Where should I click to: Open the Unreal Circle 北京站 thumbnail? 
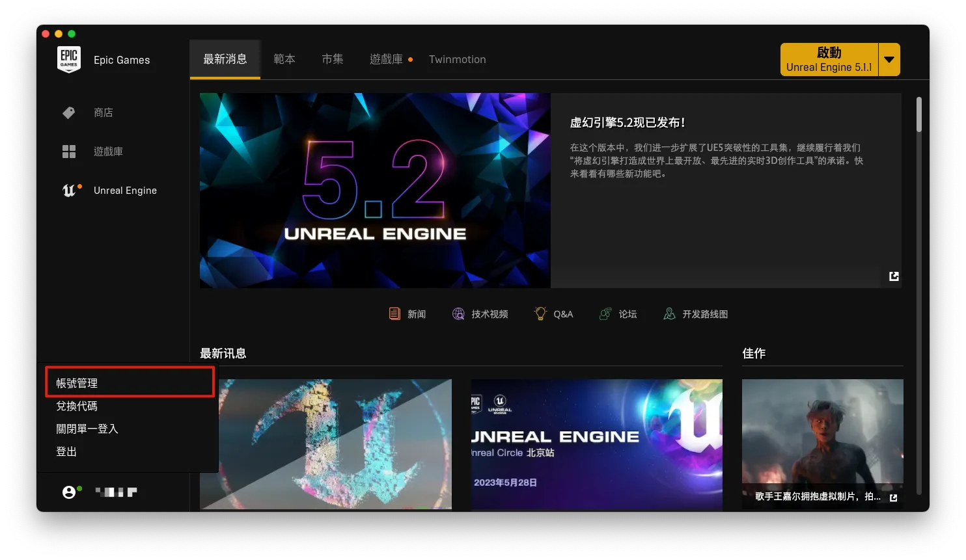[x=596, y=444]
